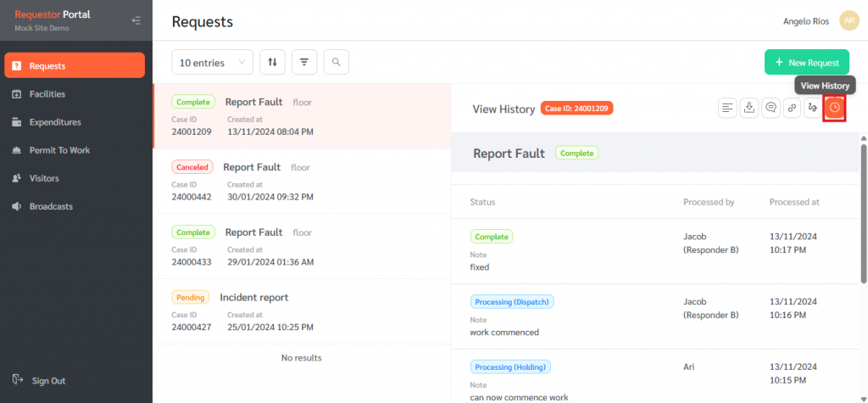Click the link chain icon

792,108
